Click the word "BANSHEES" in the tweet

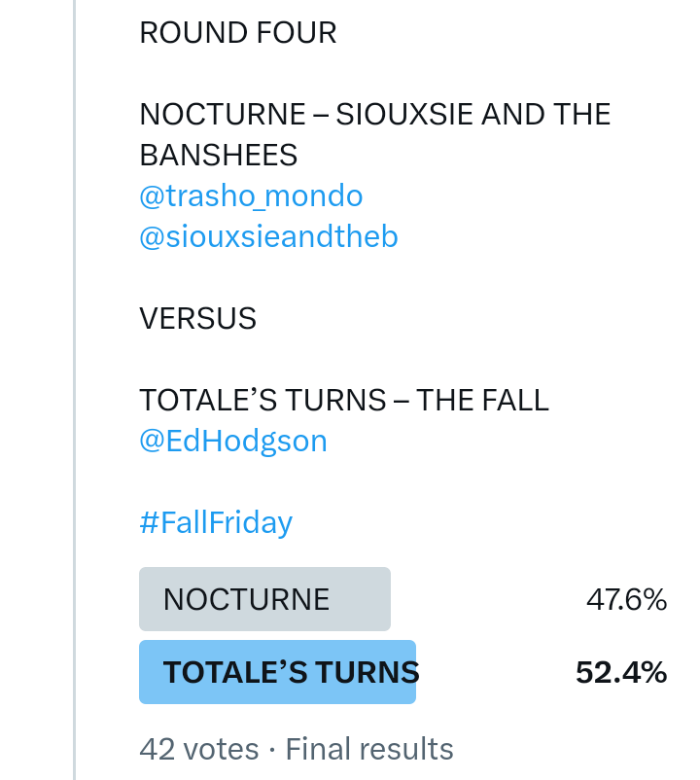point(218,156)
